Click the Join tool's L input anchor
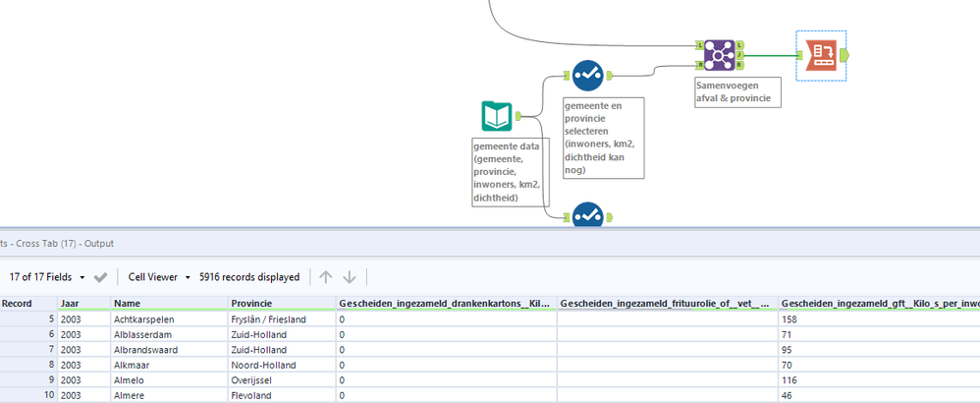 point(699,45)
